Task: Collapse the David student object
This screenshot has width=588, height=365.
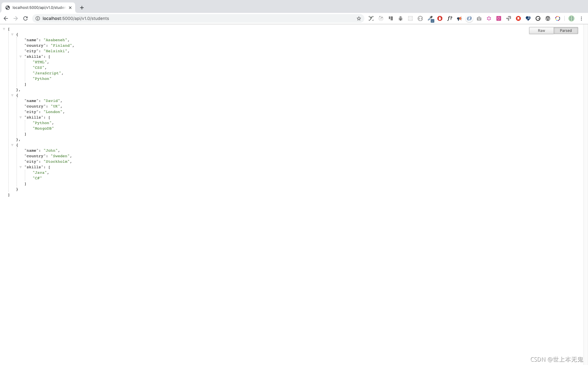Action: click(x=12, y=95)
